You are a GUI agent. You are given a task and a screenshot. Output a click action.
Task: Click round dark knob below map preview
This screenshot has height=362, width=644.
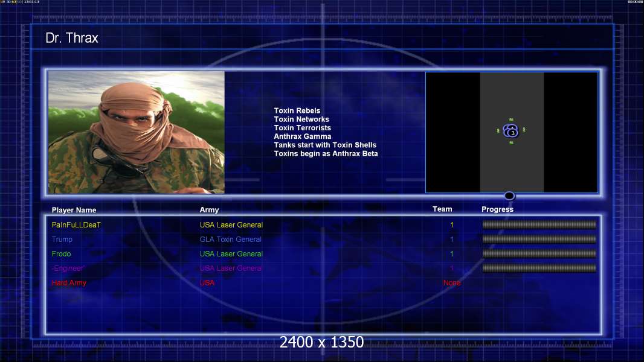(509, 196)
